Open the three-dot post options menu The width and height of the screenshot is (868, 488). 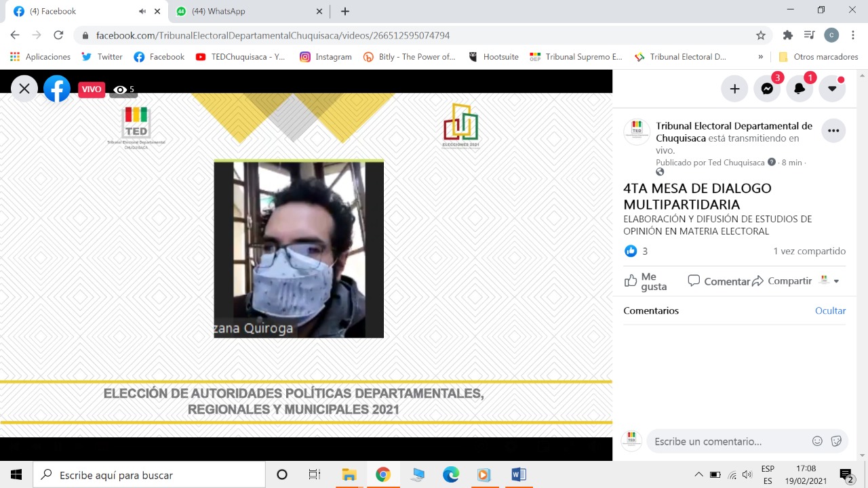[833, 131]
